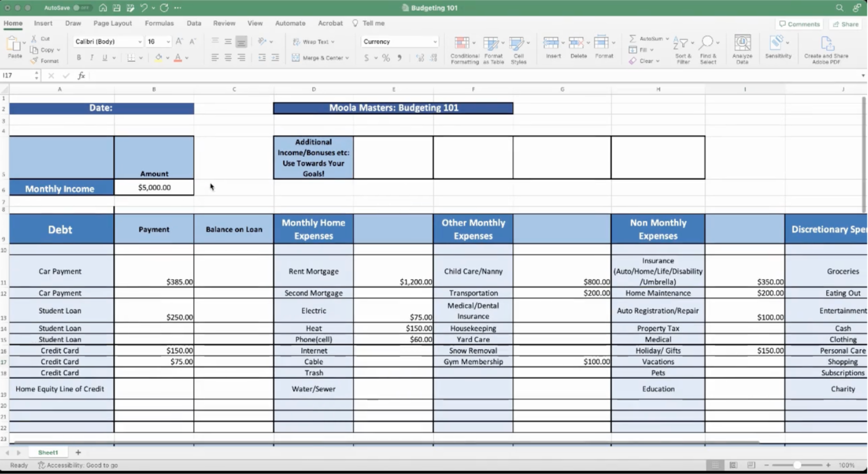Viewport: 868px width, 474px height.
Task: Open the font size dropdown
Action: click(x=168, y=42)
